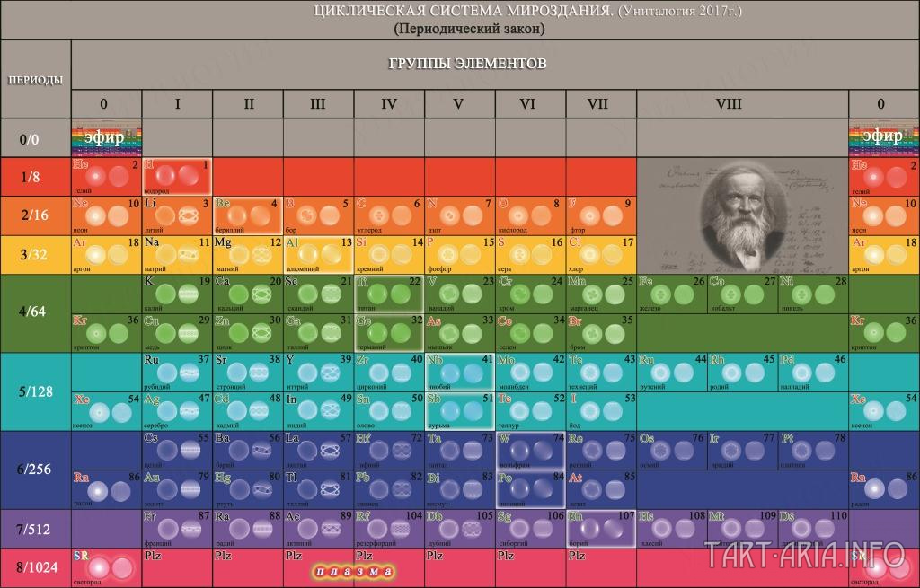Select the Beryllium (Be) element number 4
The image size is (920, 588).
tap(248, 215)
